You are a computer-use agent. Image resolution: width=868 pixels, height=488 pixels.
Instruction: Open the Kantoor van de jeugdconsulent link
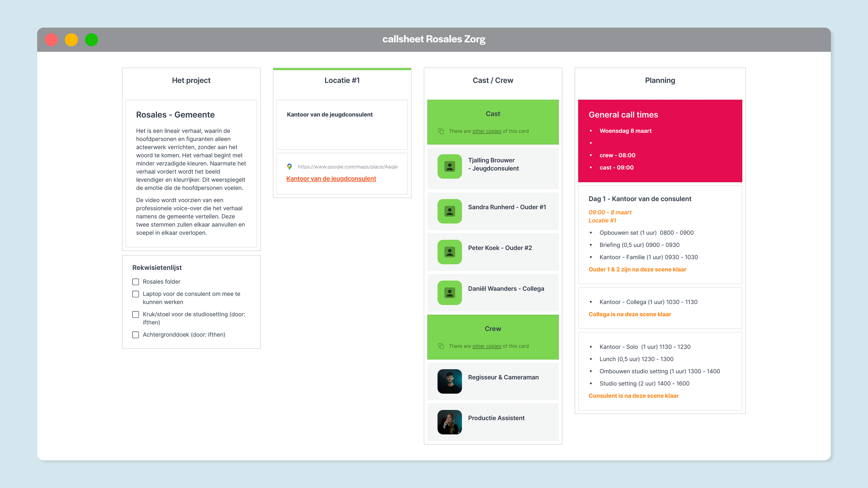coord(331,178)
